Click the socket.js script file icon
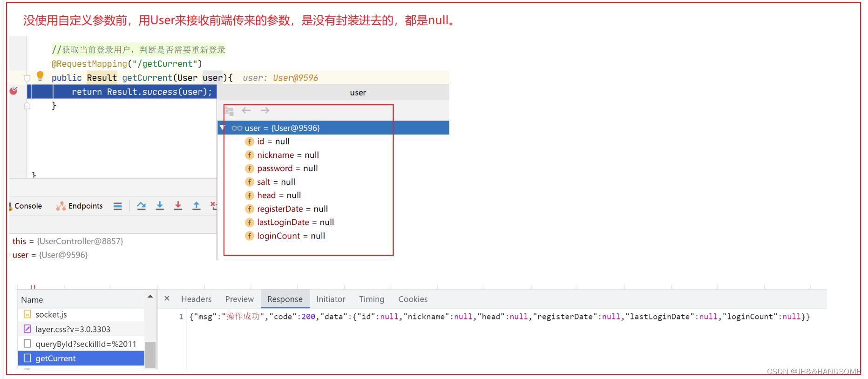This screenshot has width=868, height=379. pos(27,314)
